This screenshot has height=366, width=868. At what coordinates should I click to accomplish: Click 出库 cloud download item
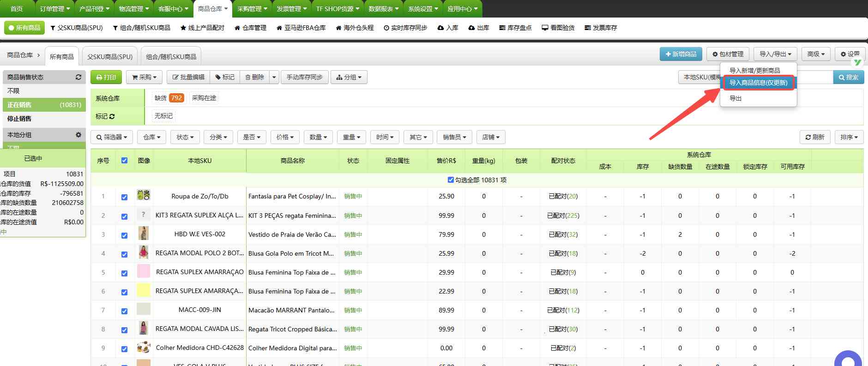479,28
